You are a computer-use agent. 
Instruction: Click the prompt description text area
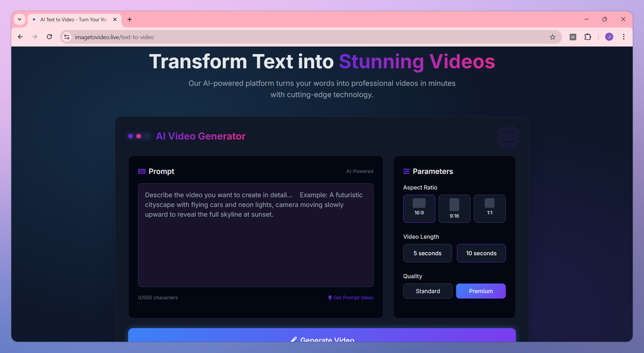(x=255, y=235)
